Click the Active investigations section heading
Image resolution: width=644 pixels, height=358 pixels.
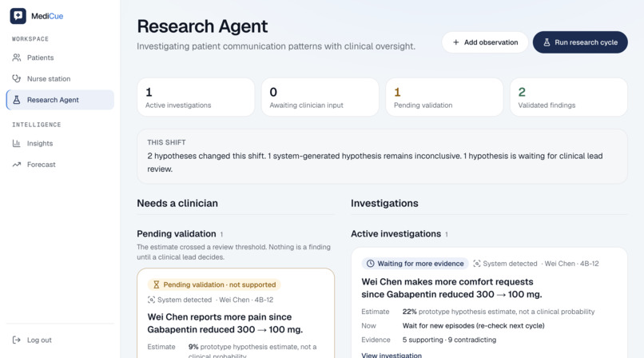point(396,233)
